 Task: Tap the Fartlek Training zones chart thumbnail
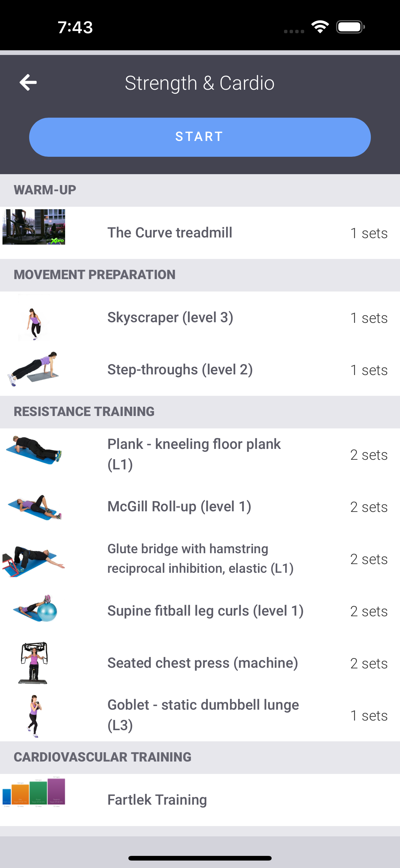(34, 792)
